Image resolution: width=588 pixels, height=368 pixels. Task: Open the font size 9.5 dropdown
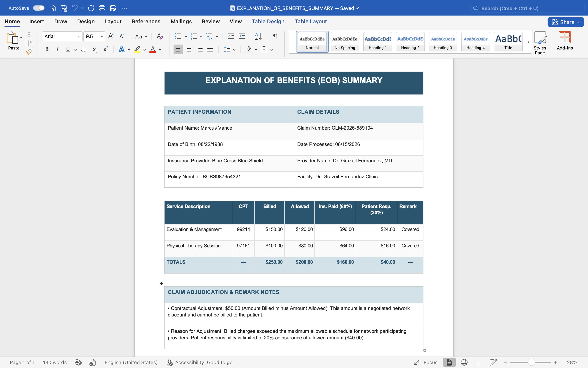coord(102,37)
